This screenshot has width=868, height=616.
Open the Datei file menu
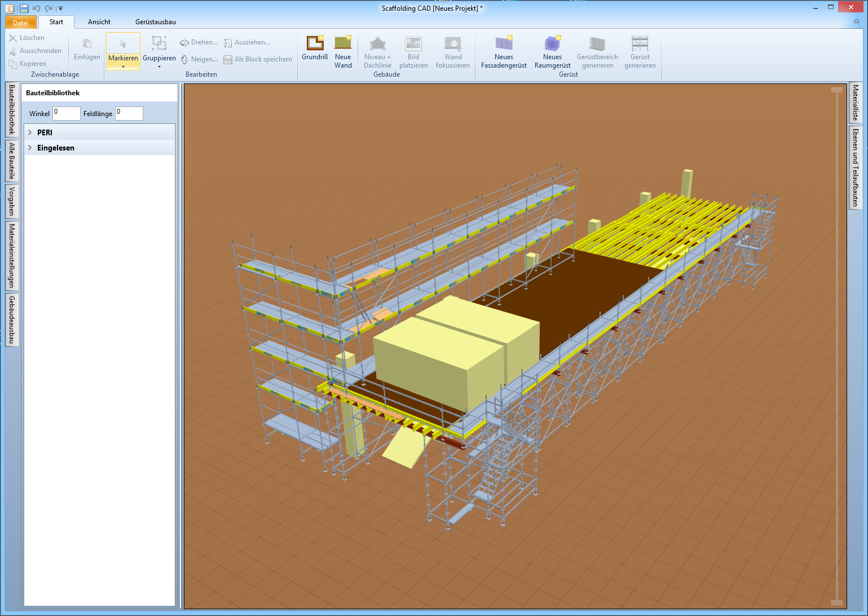click(21, 23)
